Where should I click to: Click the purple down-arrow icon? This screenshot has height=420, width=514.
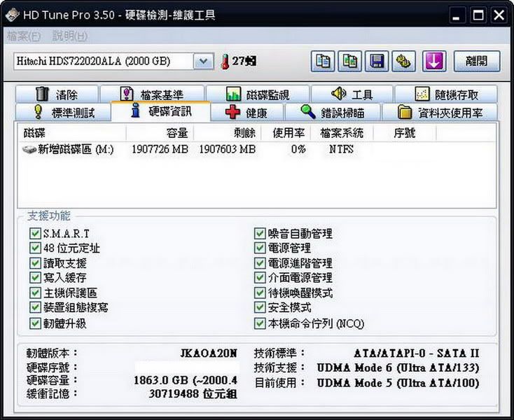click(433, 61)
